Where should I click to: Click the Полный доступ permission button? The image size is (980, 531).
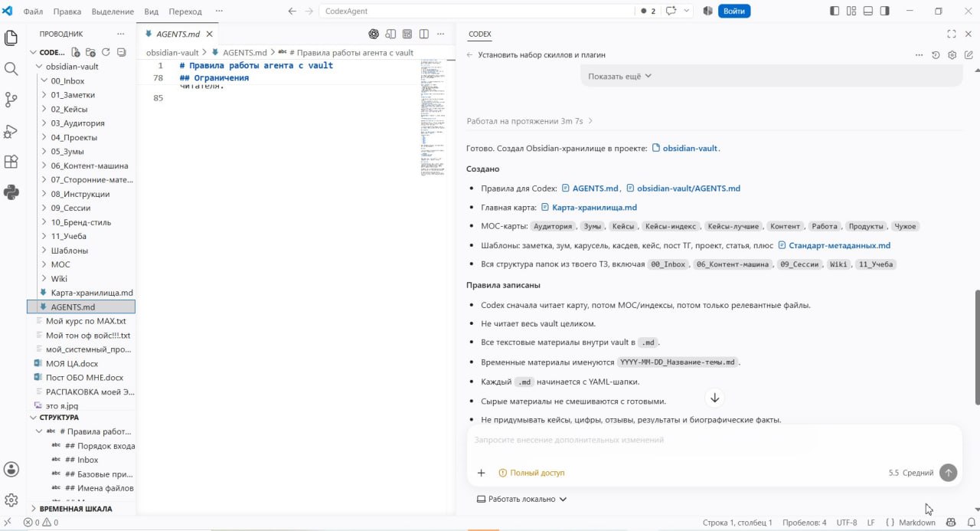pyautogui.click(x=531, y=473)
